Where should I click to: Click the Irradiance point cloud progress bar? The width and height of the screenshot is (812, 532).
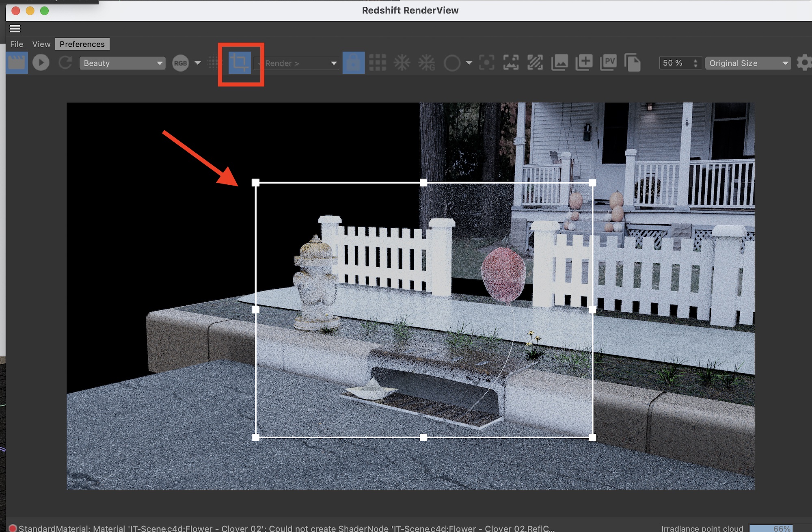pos(771,528)
